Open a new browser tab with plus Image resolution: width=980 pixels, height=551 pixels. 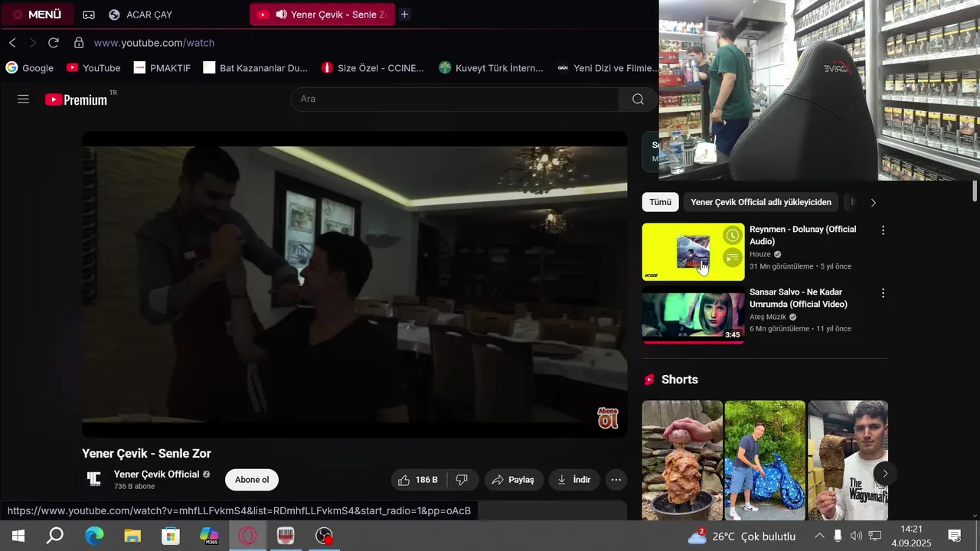click(404, 15)
